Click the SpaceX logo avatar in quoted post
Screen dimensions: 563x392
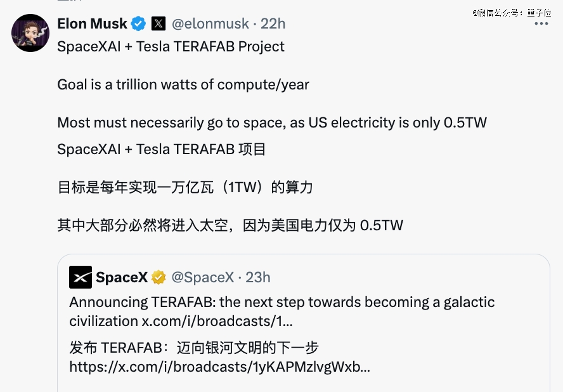[x=81, y=277]
